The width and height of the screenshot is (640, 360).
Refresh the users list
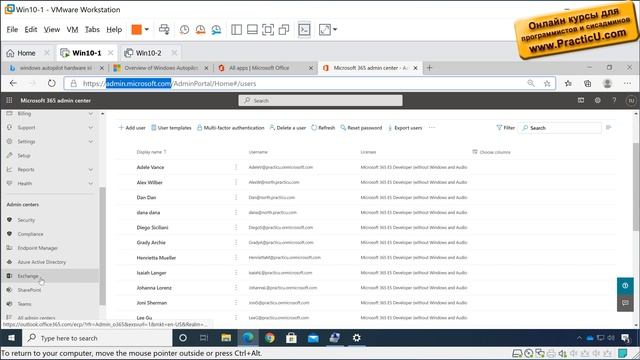tap(323, 128)
